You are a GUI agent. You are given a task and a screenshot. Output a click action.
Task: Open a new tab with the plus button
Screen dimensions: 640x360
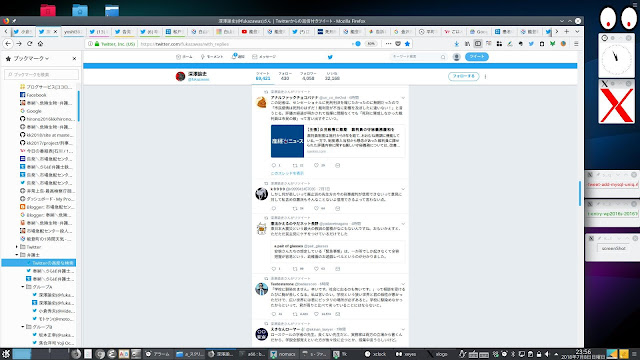(567, 31)
